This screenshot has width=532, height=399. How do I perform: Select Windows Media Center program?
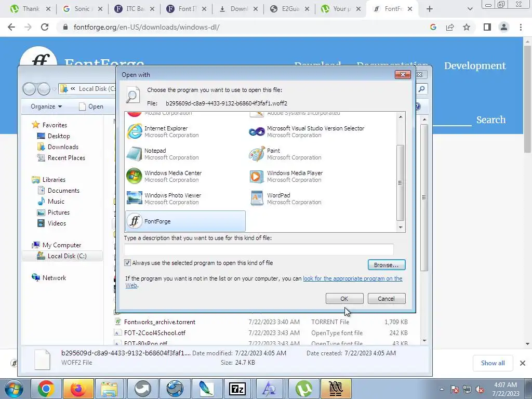[185, 177]
